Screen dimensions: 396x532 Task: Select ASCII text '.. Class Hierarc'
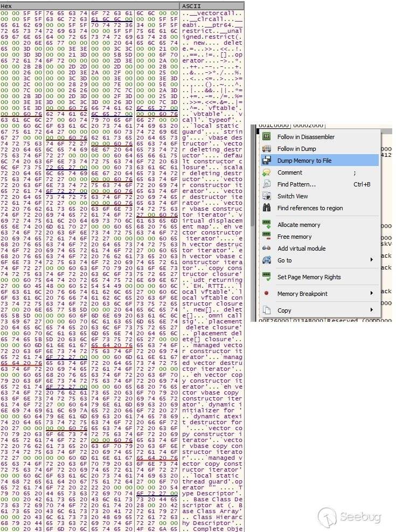pyautogui.click(x=212, y=517)
